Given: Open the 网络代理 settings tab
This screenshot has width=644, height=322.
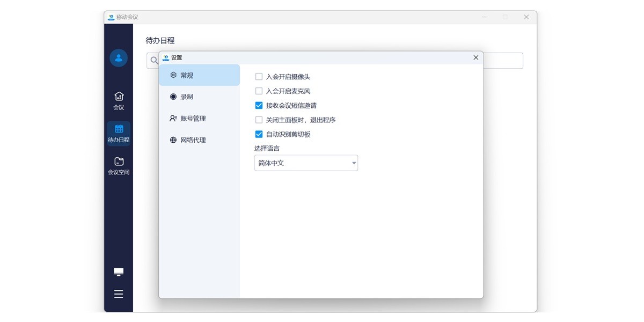Looking at the screenshot, I should (199, 140).
